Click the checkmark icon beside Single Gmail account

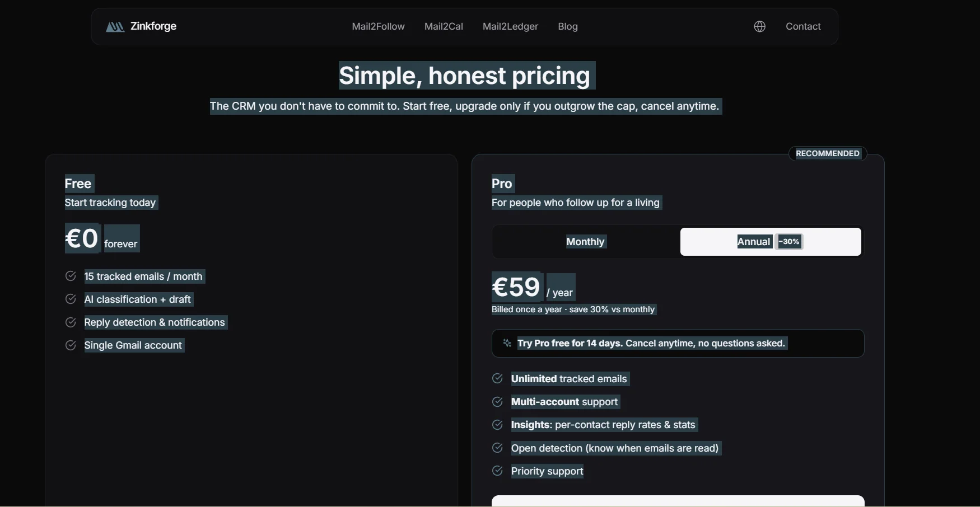71,345
